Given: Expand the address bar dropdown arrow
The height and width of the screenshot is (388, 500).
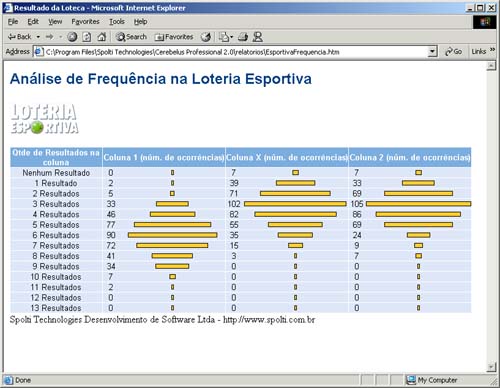Looking at the screenshot, I should coord(432,52).
